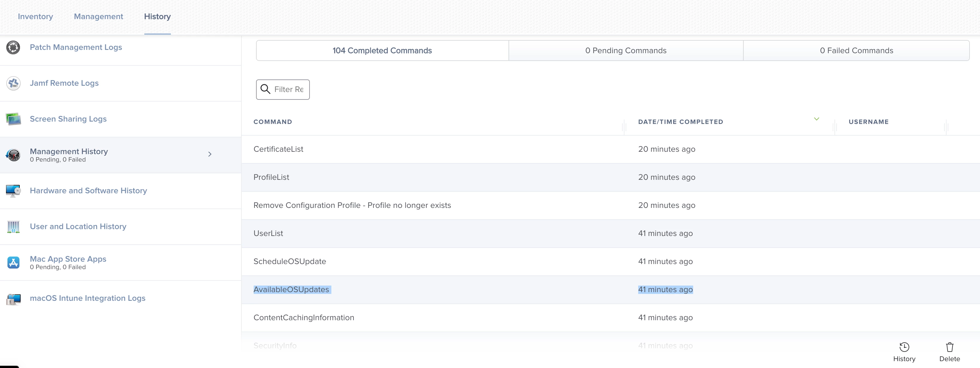Show 0 Pending Commands segment
This screenshot has width=980, height=368.
(625, 50)
